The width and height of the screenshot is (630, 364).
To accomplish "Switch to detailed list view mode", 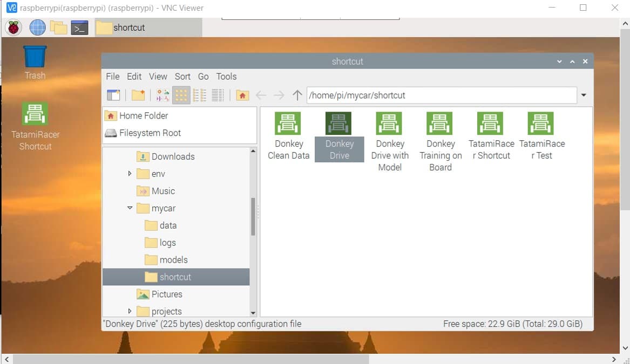I will pyautogui.click(x=218, y=95).
